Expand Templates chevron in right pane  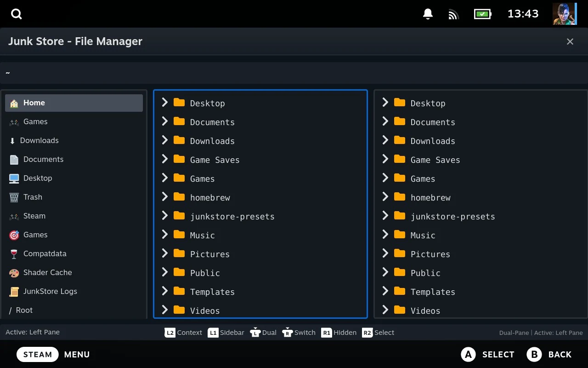click(x=385, y=291)
